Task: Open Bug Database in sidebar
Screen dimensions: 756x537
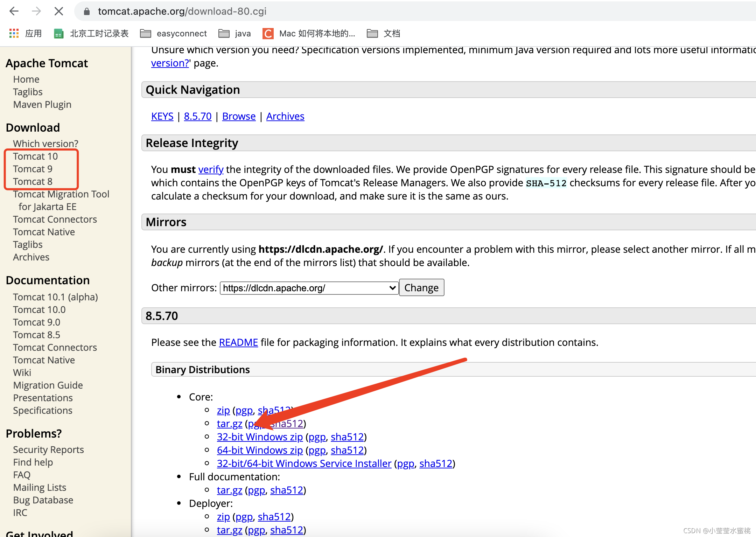Action: (x=43, y=500)
